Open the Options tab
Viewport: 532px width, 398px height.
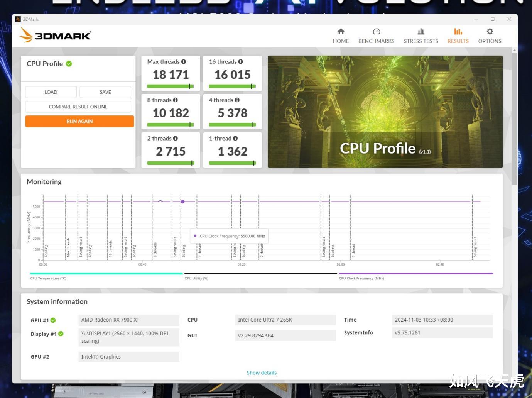pyautogui.click(x=490, y=36)
